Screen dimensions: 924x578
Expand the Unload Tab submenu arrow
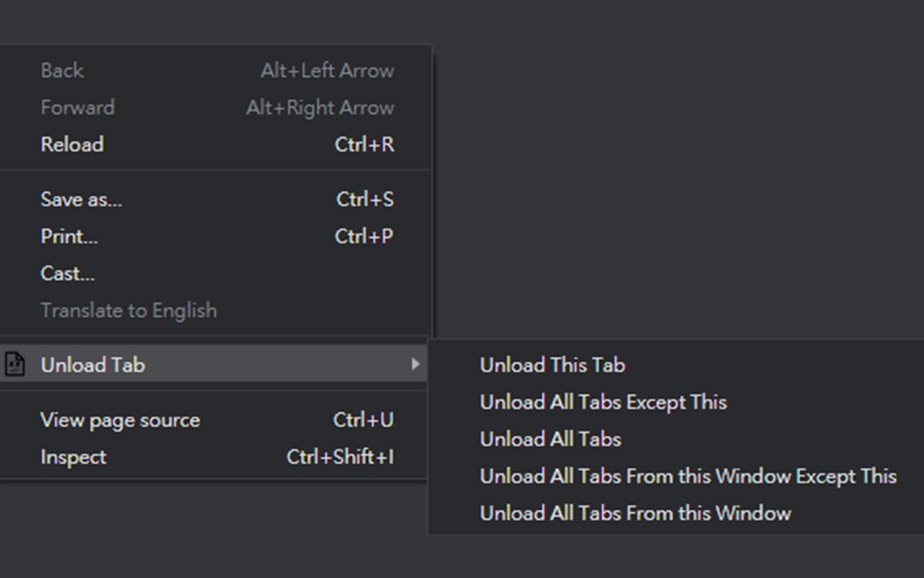point(415,364)
